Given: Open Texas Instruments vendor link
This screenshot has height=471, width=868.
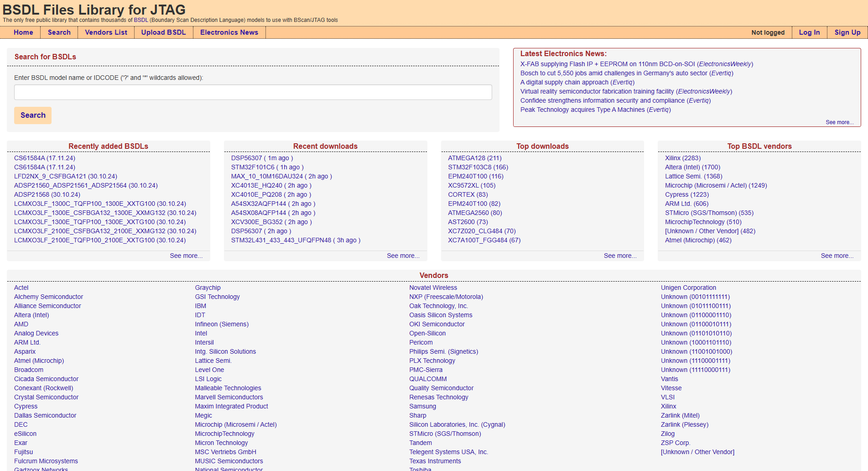Looking at the screenshot, I should tap(435, 461).
